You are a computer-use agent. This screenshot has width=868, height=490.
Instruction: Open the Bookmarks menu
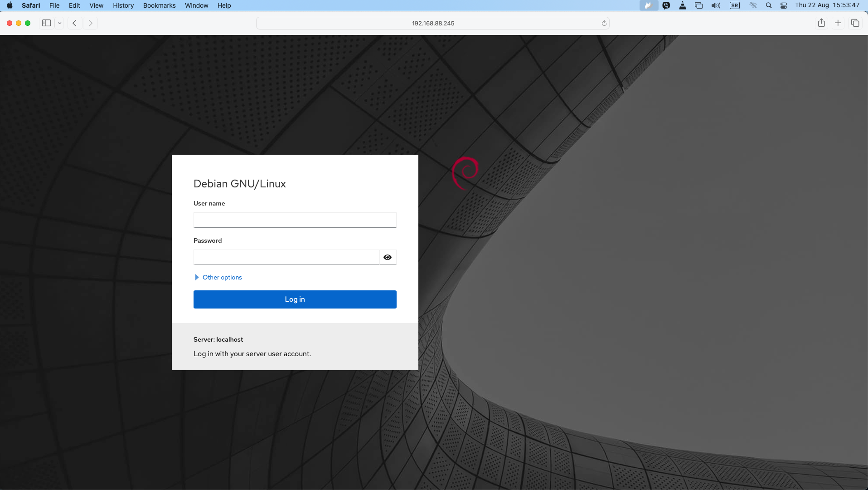(160, 5)
